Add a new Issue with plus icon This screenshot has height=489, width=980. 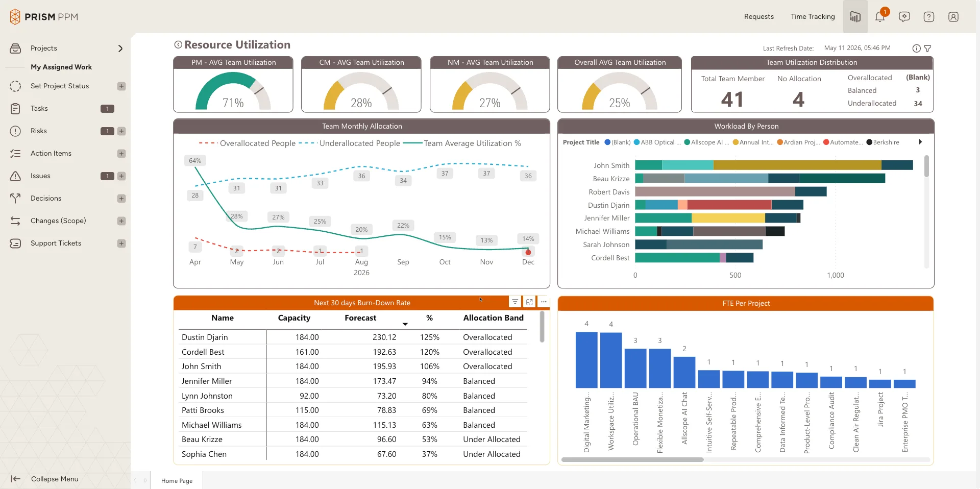[121, 176]
